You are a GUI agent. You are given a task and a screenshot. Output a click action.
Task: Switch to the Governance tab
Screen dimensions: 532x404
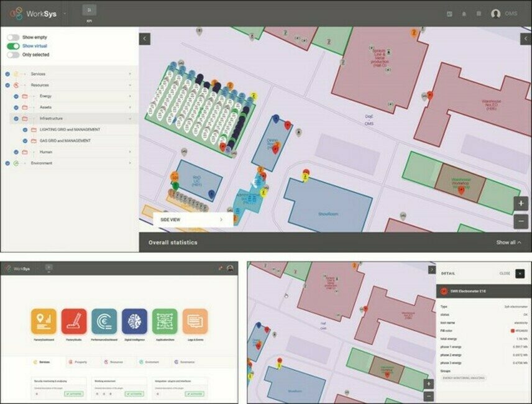[186, 361]
